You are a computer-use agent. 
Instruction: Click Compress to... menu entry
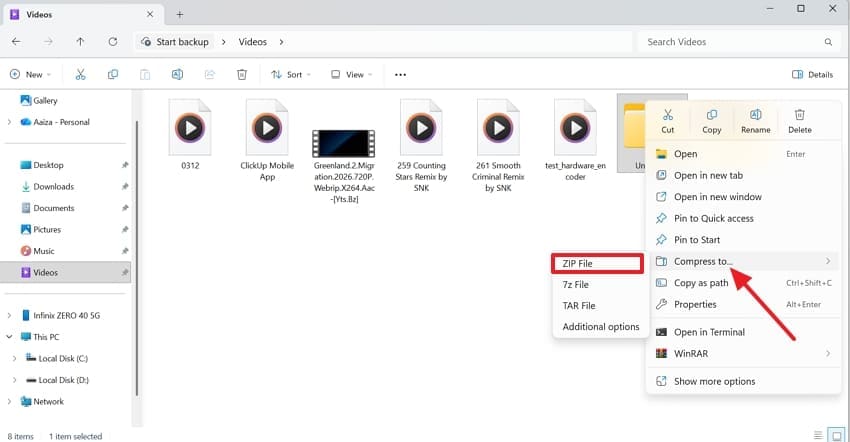tap(743, 261)
